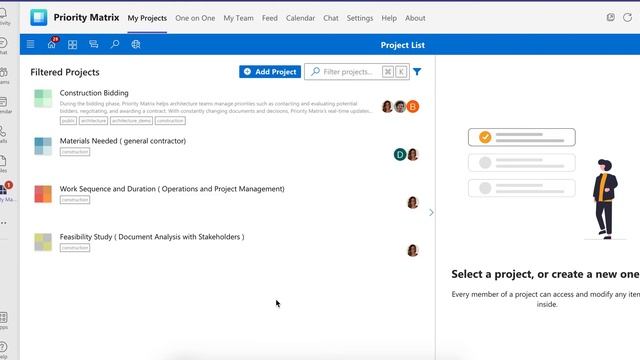Viewport: 640px width, 360px height.
Task: Click the 'public' tag on Construction Bidding
Action: (68, 121)
